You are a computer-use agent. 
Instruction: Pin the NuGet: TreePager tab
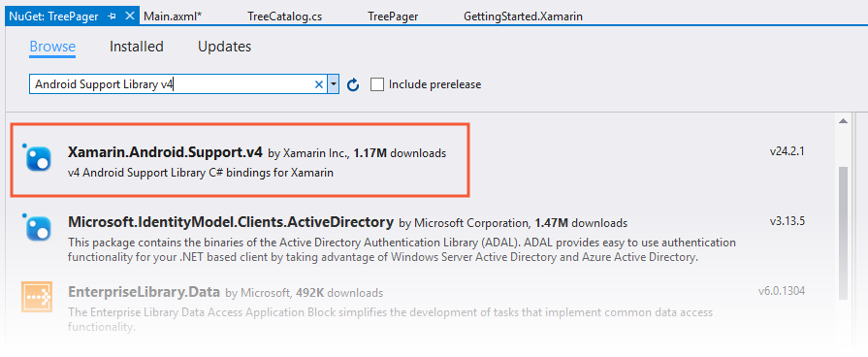(x=113, y=16)
